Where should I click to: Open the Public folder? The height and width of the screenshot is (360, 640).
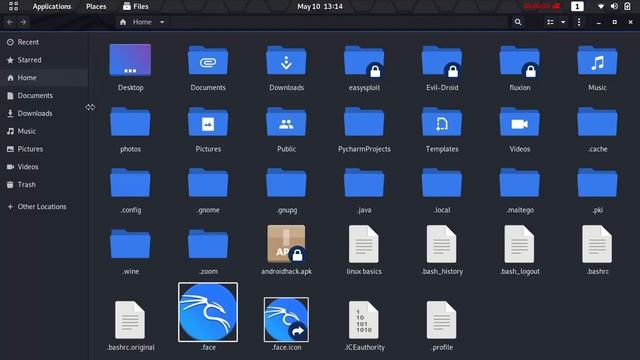pos(286,122)
